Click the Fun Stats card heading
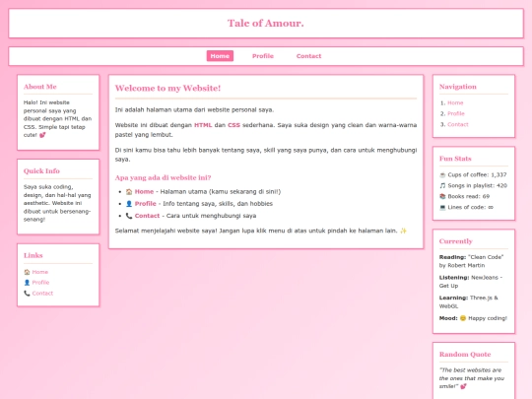Image resolution: width=532 pixels, height=399 pixels. (455, 159)
